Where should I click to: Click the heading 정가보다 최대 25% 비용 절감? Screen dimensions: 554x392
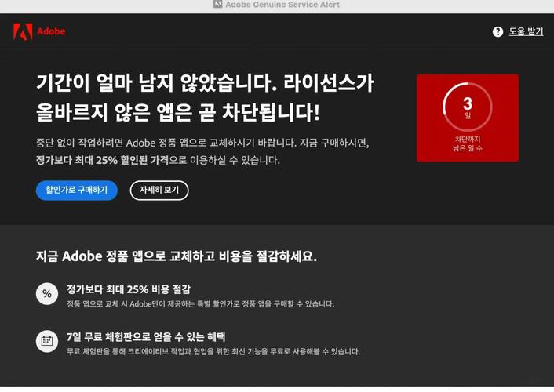tap(129, 289)
